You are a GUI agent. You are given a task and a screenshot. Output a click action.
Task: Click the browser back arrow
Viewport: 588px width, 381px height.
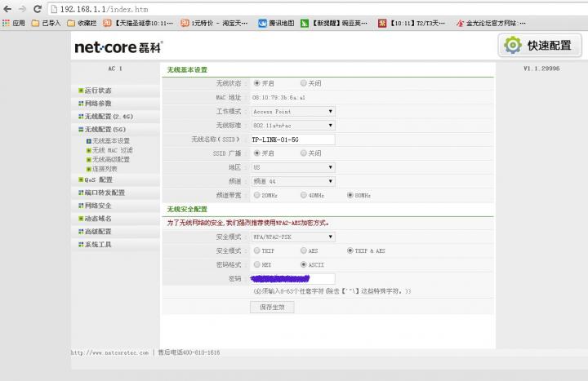point(7,9)
